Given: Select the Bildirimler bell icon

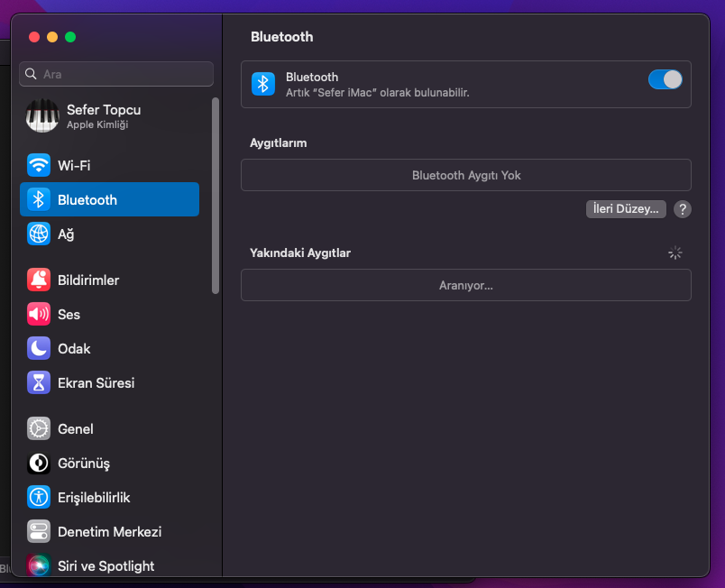Looking at the screenshot, I should click(39, 280).
